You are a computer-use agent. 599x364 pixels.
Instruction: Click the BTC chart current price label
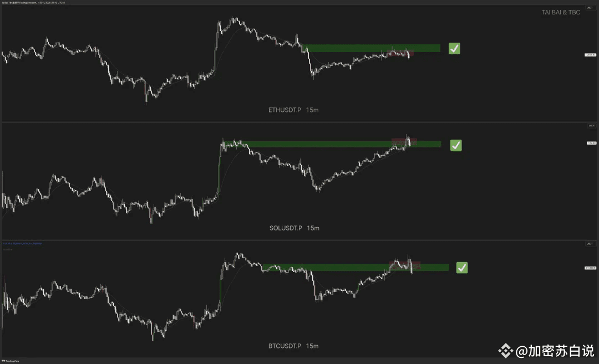(x=590, y=268)
